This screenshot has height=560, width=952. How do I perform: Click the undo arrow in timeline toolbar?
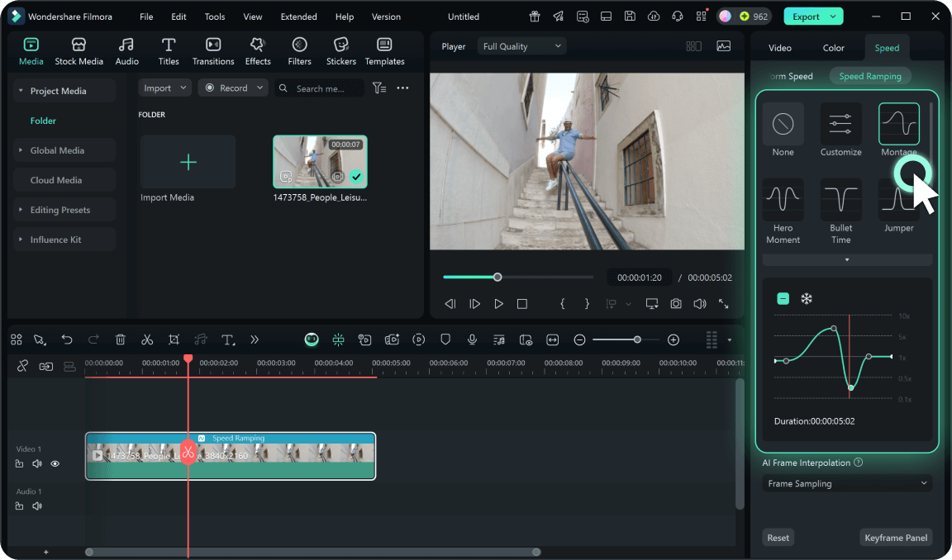67,339
